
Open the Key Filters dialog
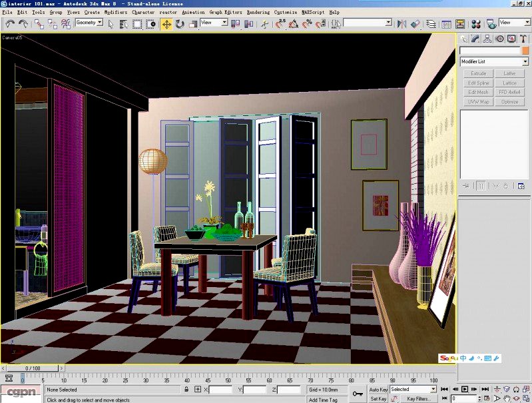tap(418, 399)
